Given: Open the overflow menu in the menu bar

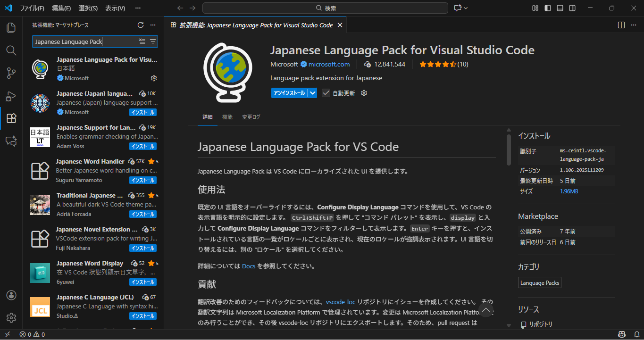Looking at the screenshot, I should (x=138, y=8).
